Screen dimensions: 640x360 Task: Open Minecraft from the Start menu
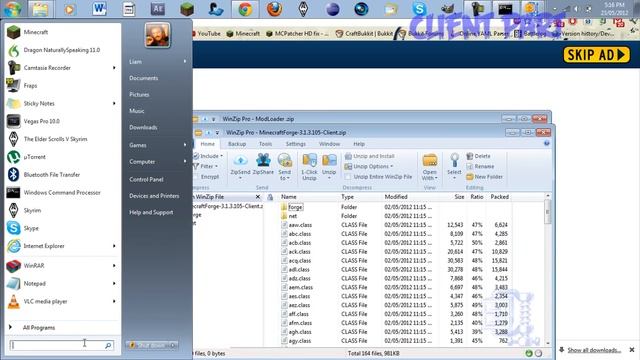[36, 32]
